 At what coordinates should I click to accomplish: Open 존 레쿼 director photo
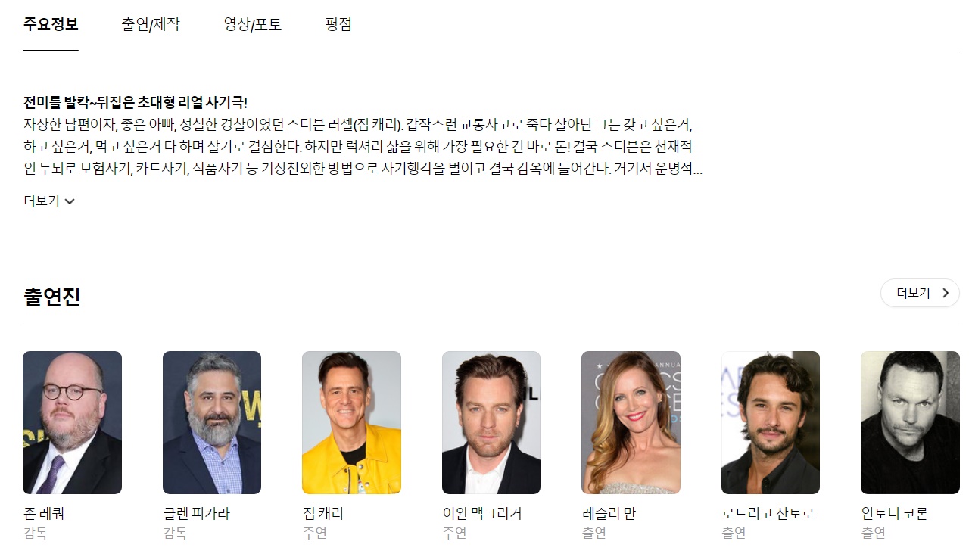coord(72,422)
